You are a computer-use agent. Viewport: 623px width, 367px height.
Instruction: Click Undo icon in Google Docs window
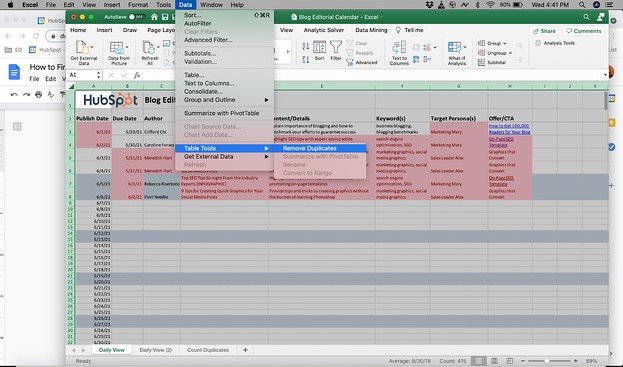14,95
